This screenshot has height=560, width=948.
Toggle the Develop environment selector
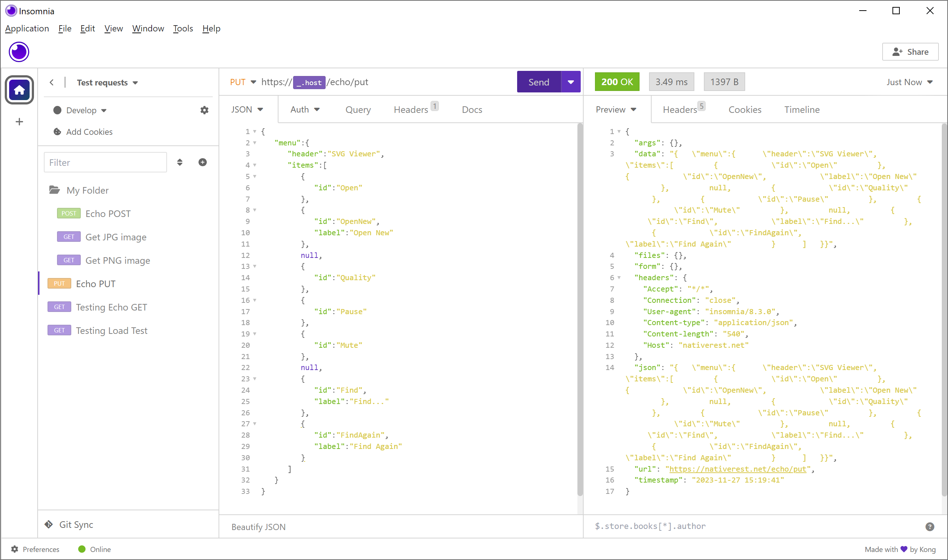click(79, 110)
